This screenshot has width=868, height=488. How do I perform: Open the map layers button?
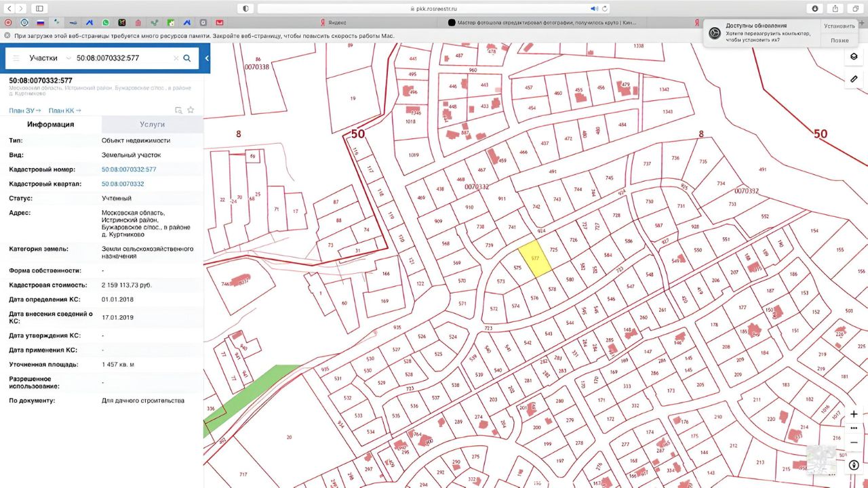(854, 56)
